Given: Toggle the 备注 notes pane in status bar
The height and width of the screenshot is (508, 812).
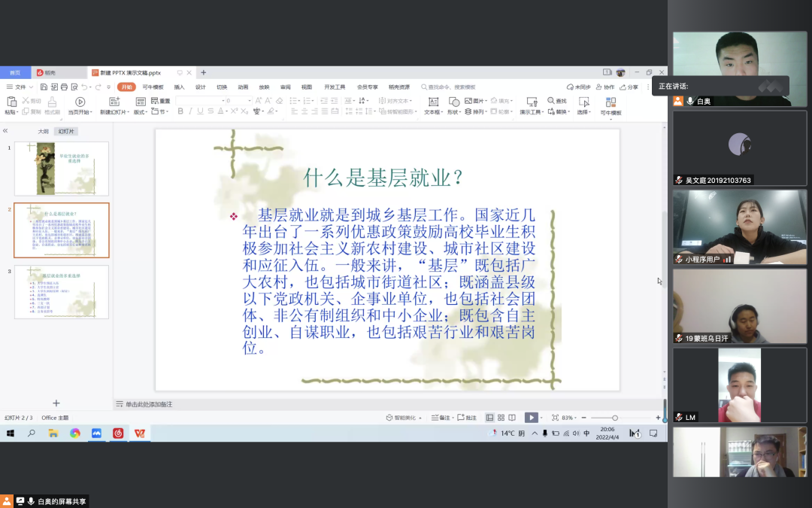Looking at the screenshot, I should click(x=443, y=418).
